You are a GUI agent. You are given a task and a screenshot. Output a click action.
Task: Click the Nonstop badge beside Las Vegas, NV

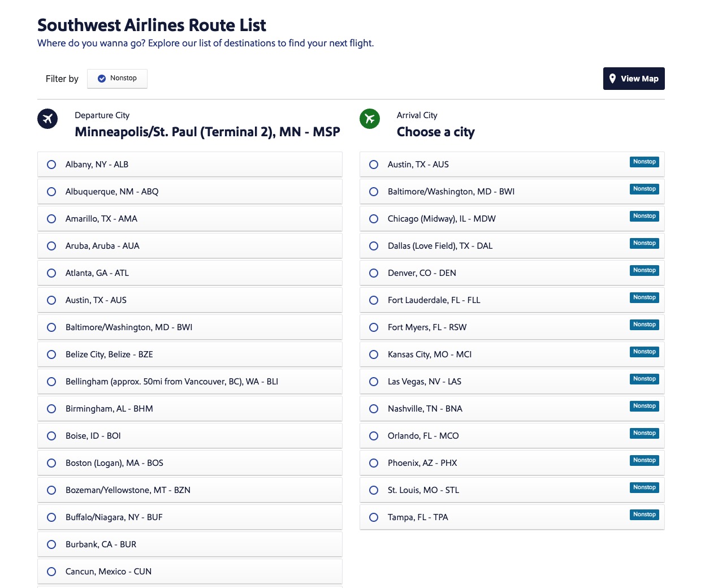[x=644, y=379]
